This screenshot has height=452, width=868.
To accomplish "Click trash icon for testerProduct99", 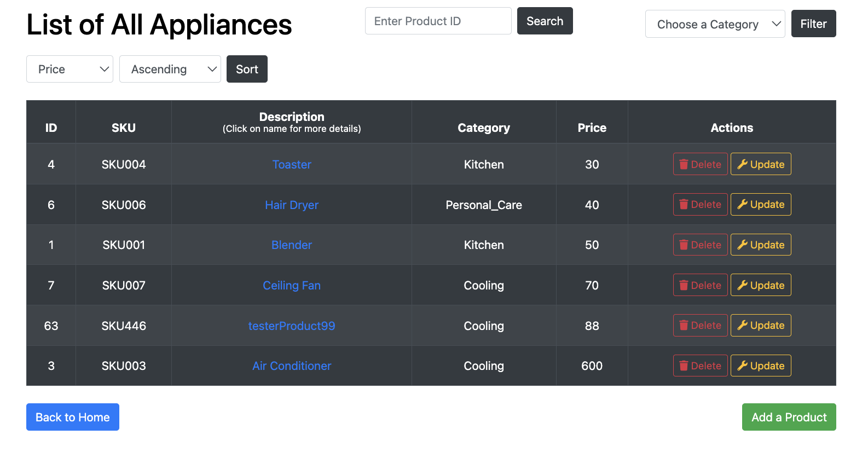I will [x=684, y=326].
